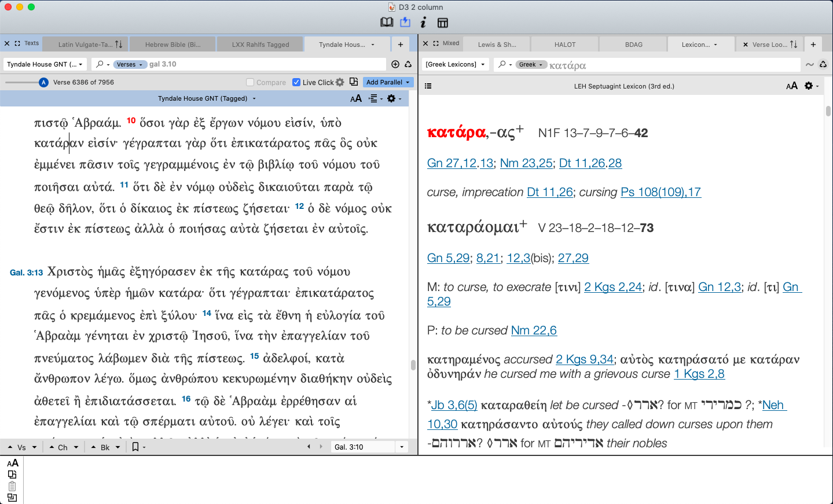Click the table of contents list icon
Viewport: 833px width, 504px height.
point(428,86)
